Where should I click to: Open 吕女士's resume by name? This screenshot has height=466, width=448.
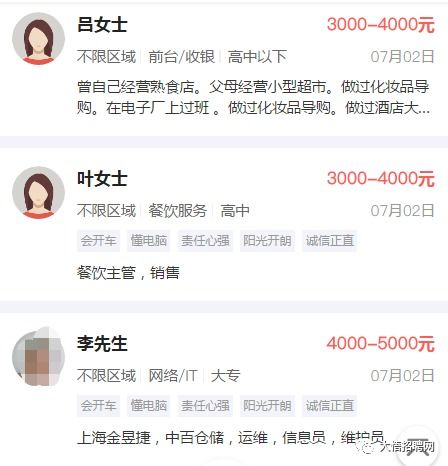click(x=102, y=25)
